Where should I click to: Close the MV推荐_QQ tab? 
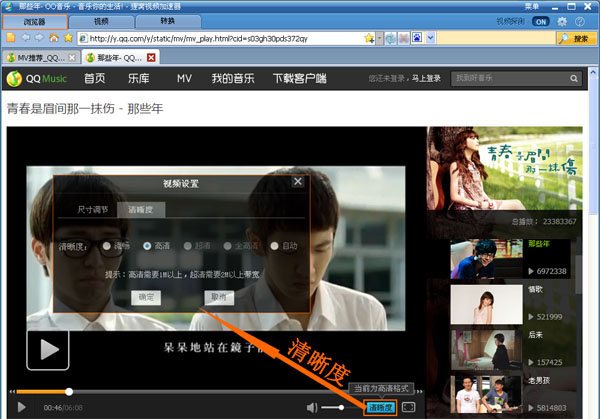[72, 58]
